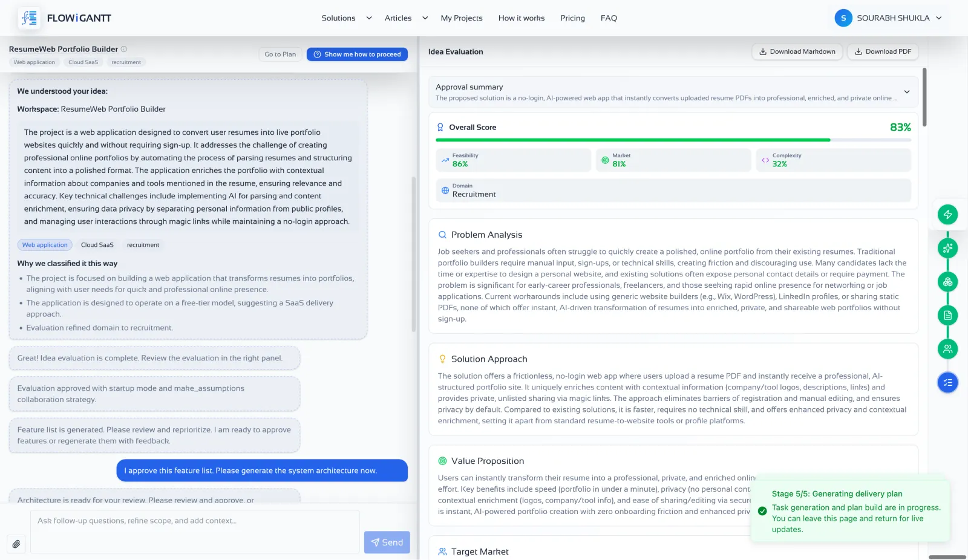Open the users team stage icon

point(947,349)
